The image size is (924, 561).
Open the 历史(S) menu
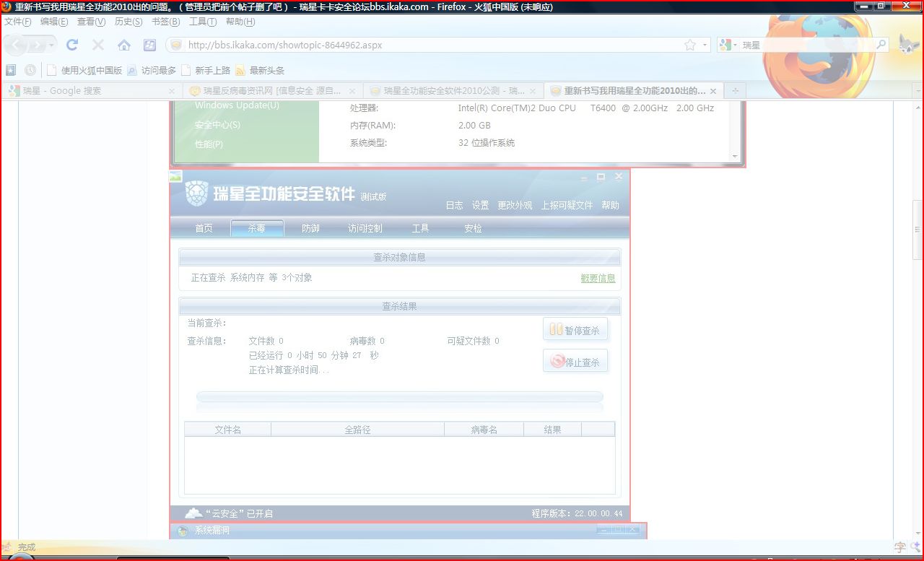pyautogui.click(x=128, y=22)
